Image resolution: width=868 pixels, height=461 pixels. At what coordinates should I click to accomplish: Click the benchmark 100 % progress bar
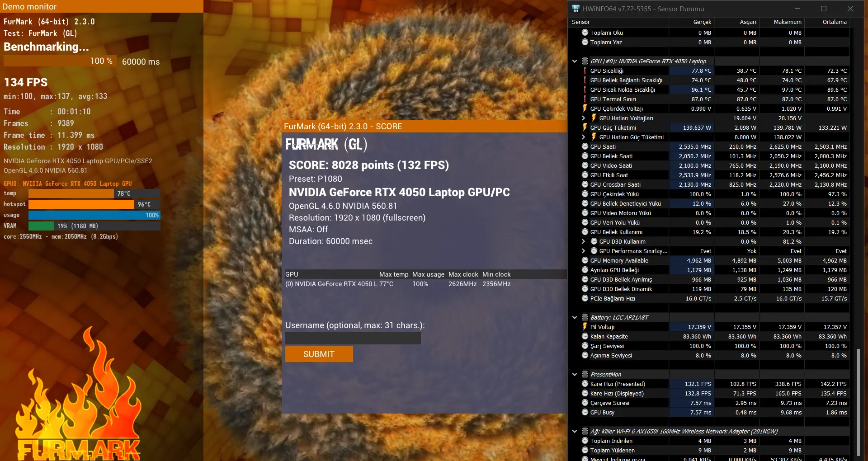pos(60,61)
